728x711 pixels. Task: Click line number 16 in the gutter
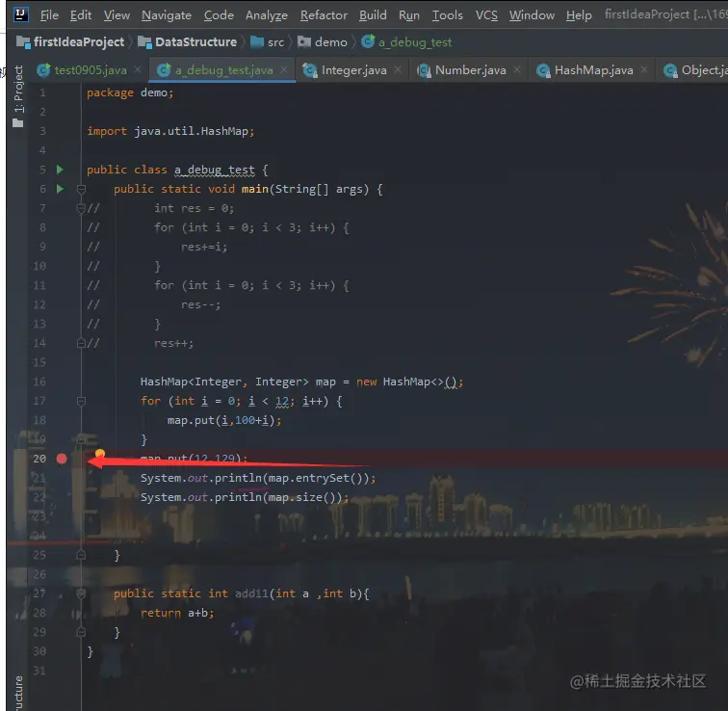click(39, 382)
